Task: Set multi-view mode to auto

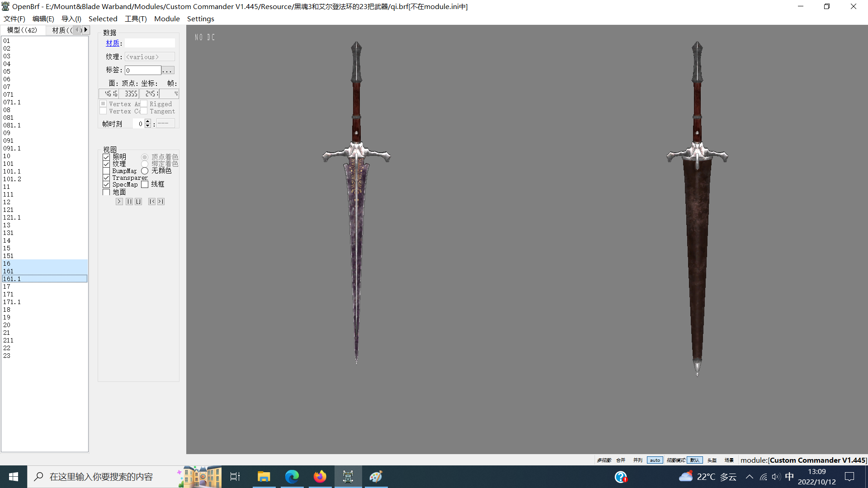Action: click(655, 460)
